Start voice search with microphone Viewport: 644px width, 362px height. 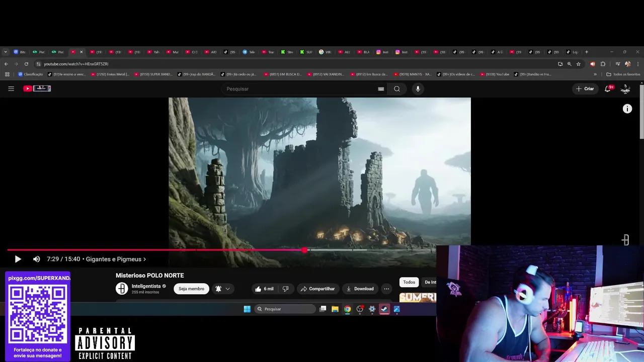418,88
